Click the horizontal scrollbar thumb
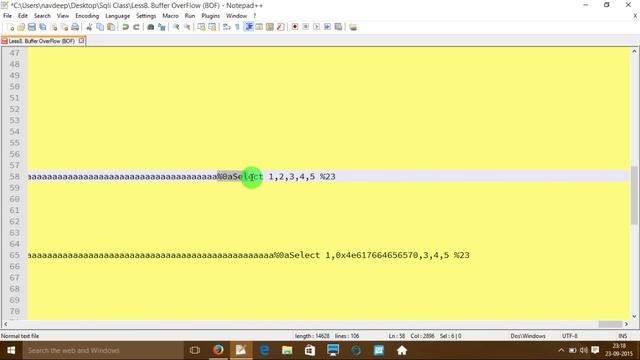The height and width of the screenshot is (360, 640). 610,324
